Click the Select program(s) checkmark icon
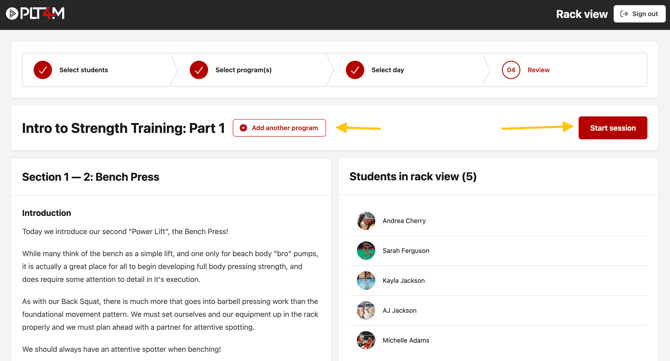The height and width of the screenshot is (361, 670). tap(199, 70)
